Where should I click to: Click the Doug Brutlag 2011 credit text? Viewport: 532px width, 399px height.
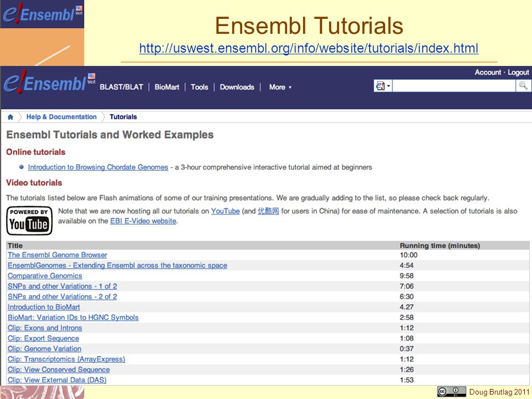[499, 392]
